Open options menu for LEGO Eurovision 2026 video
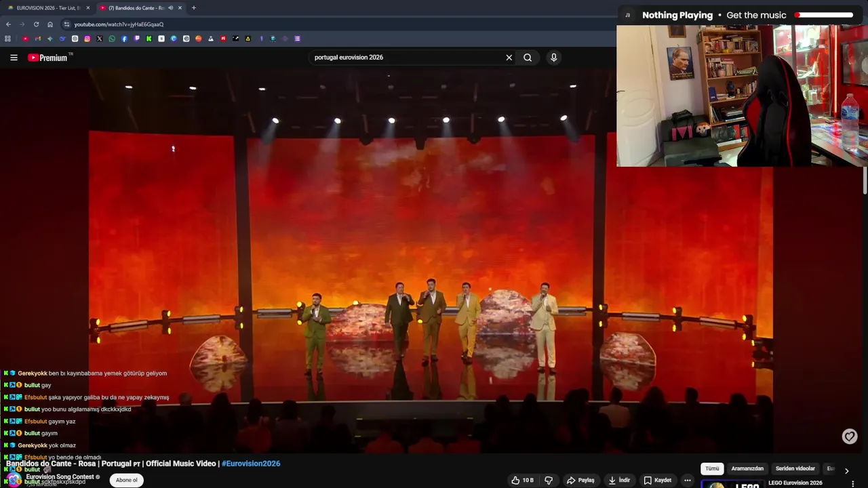This screenshot has width=868, height=488. pyautogui.click(x=852, y=483)
